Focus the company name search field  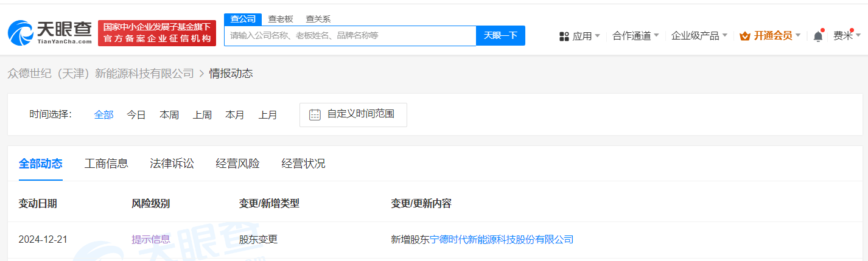click(x=350, y=35)
